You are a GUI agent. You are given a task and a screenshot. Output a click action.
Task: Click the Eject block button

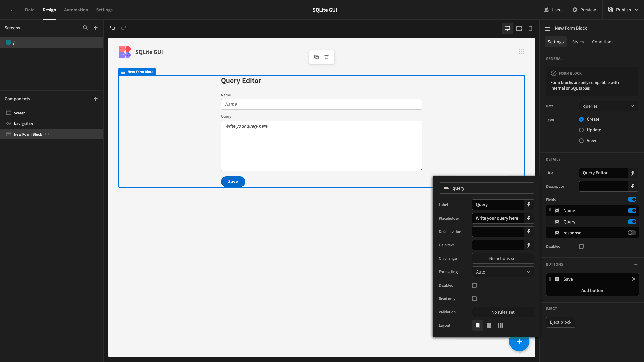pyautogui.click(x=560, y=322)
